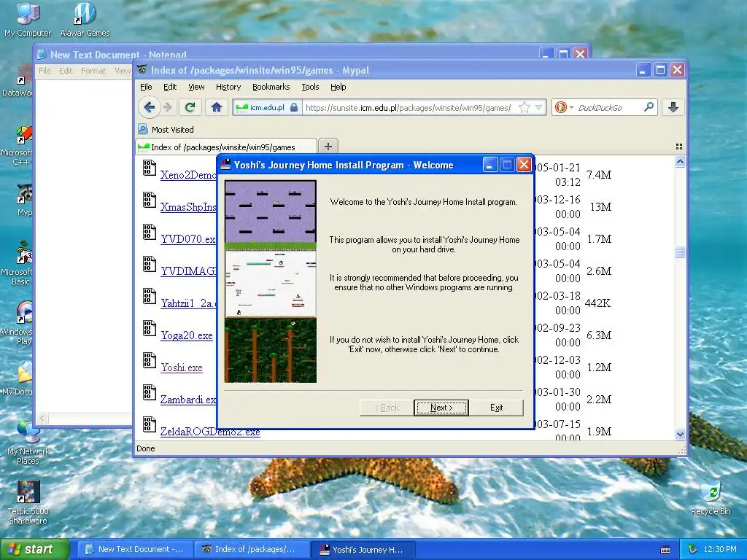Click the green forest level thumbnail
The height and width of the screenshot is (560, 747).
tap(271, 350)
